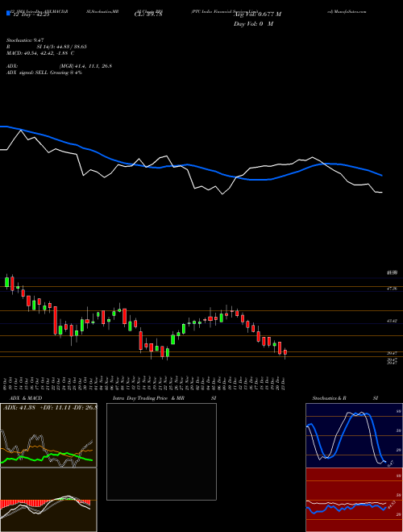Click the 'Intra Day Trading Price & MR SI' title
This screenshot has width=403, height=532.
click(x=164, y=398)
